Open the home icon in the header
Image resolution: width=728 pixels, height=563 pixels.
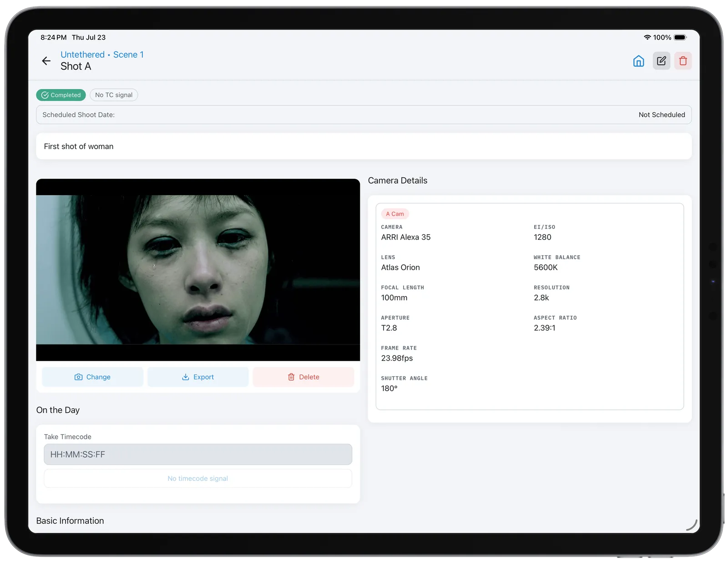(638, 61)
